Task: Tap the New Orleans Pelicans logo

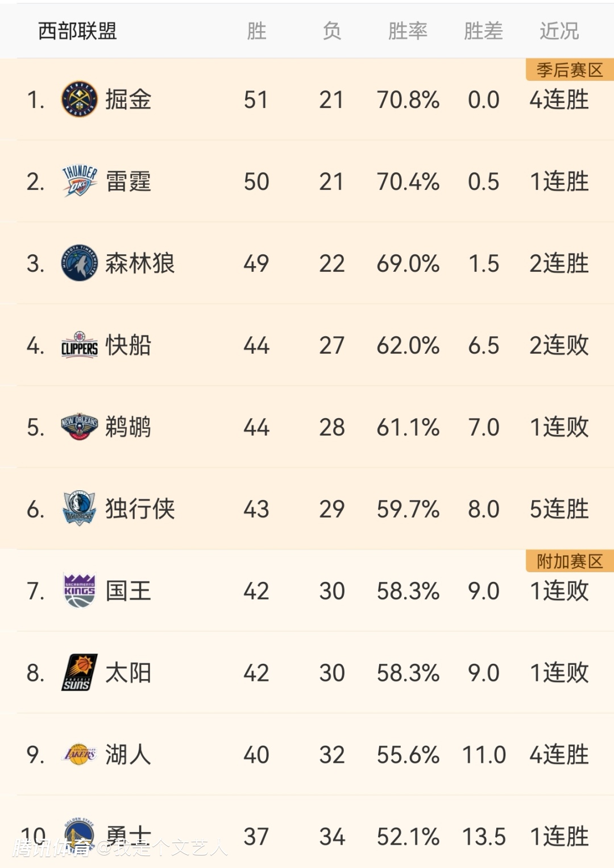Action: pyautogui.click(x=79, y=427)
